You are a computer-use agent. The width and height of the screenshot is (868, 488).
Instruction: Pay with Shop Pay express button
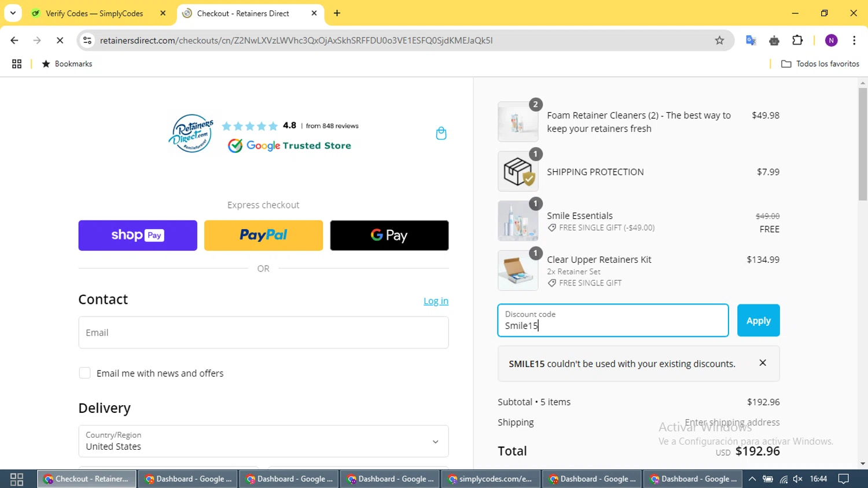138,235
